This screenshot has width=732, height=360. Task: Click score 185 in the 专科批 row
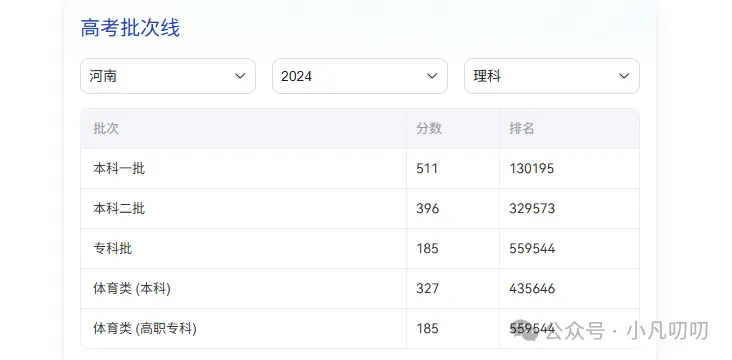(428, 248)
